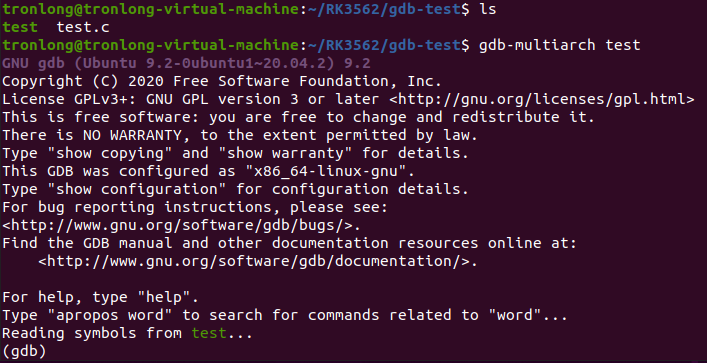
Task: Click the 'This is free software' line
Action: pyautogui.click(x=298, y=117)
